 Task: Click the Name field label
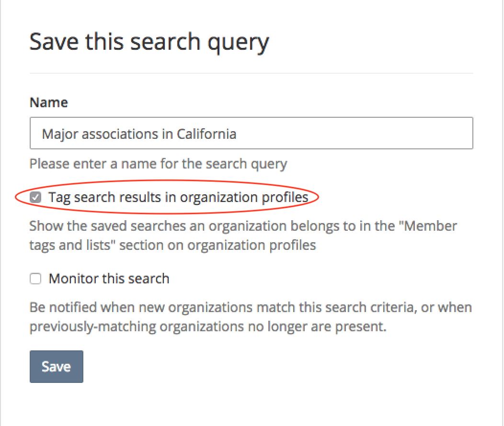click(48, 102)
